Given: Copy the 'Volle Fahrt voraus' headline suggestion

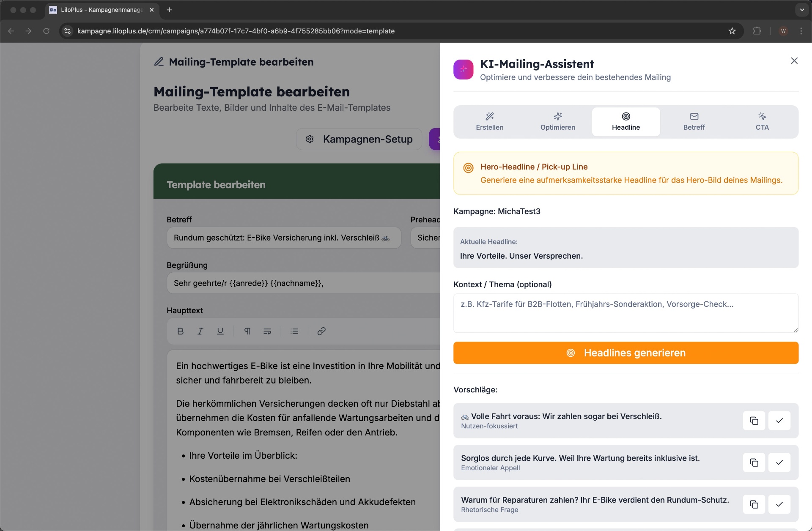Looking at the screenshot, I should pyautogui.click(x=754, y=421).
